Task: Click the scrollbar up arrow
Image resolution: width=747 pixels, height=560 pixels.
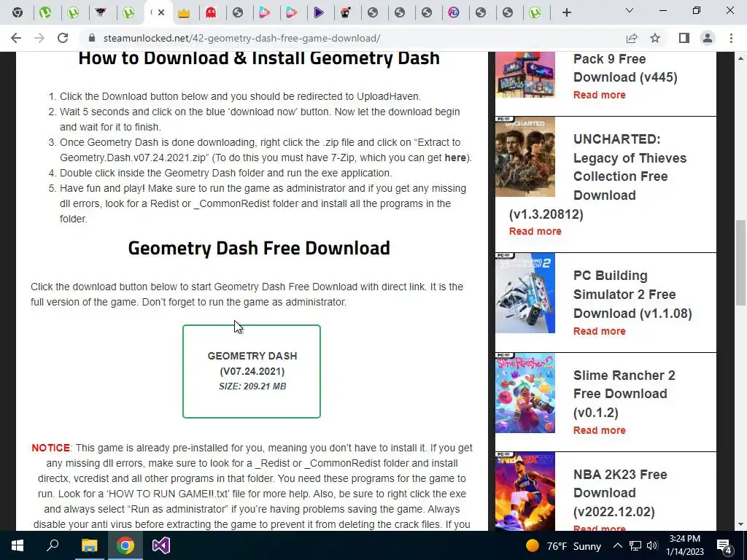Action: [x=740, y=58]
